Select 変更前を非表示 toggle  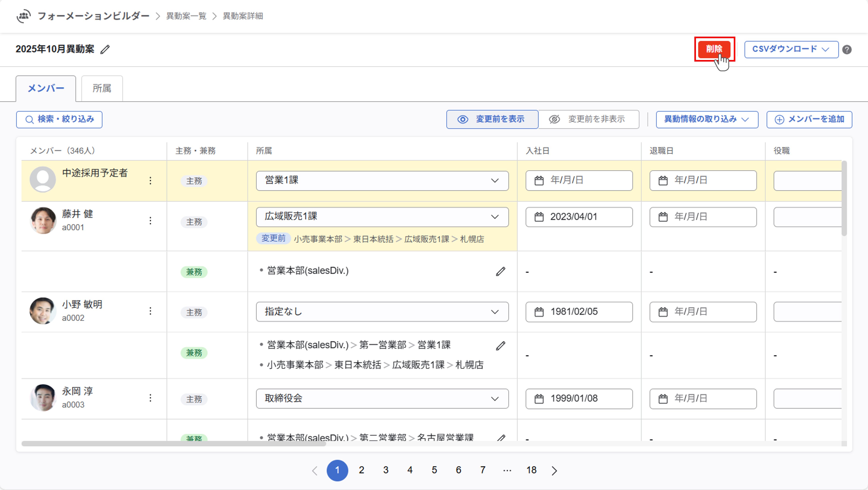pos(588,119)
